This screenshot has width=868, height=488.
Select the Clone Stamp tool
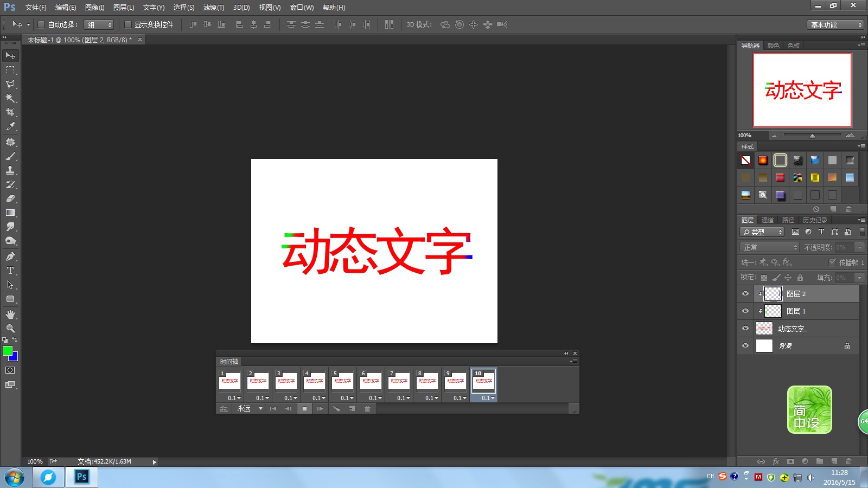coord(10,170)
